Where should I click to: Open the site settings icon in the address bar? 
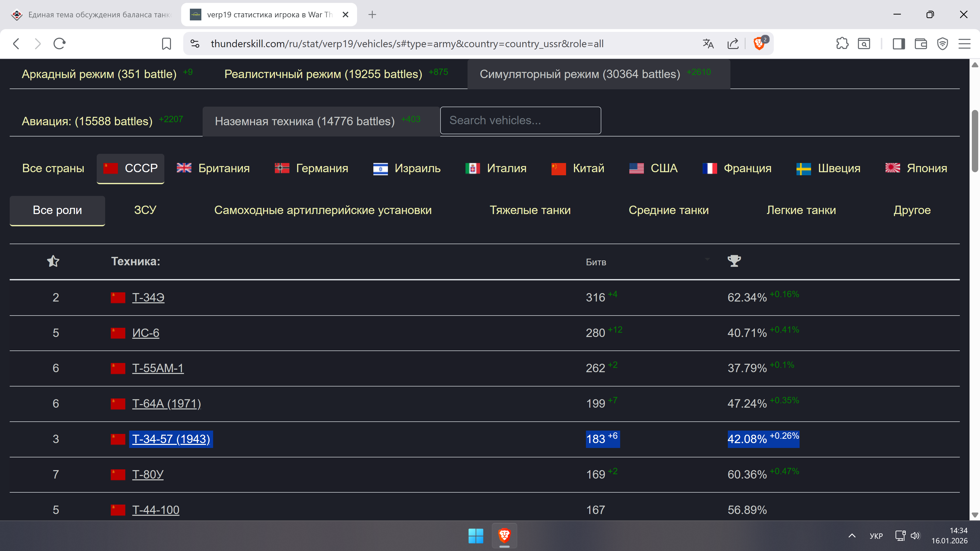(x=195, y=44)
